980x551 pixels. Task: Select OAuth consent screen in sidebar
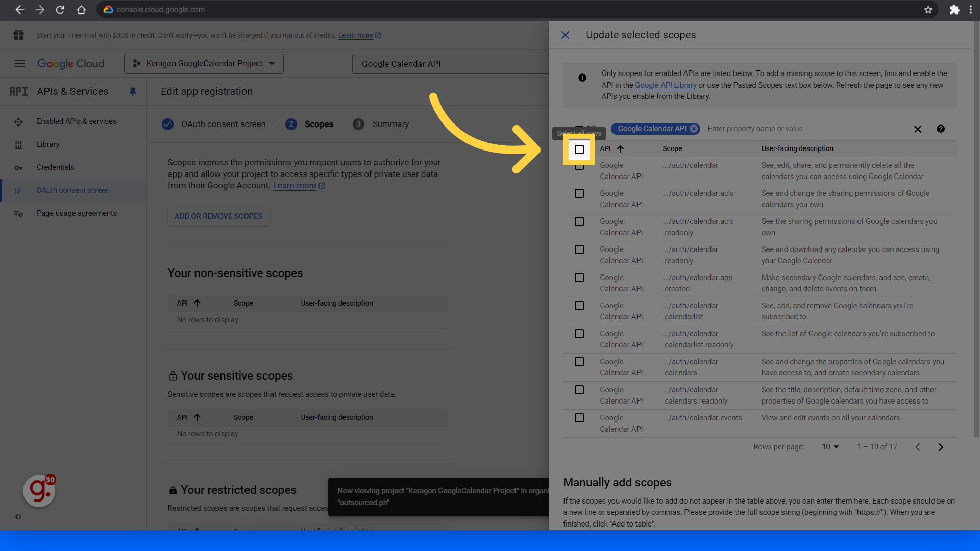coord(73,190)
